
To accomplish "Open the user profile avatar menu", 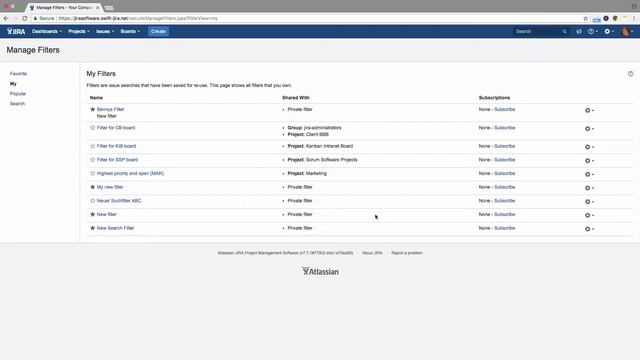I will (627, 31).
